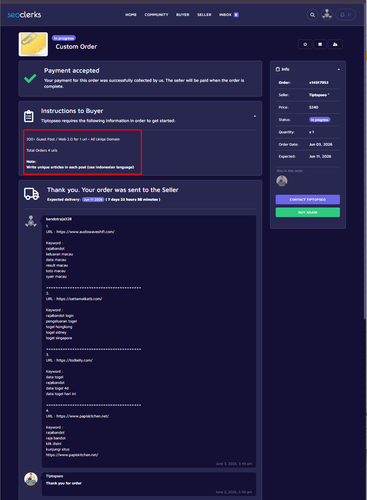Click the Info panel icon
Viewport: 367px width, 500px height.
click(x=278, y=69)
